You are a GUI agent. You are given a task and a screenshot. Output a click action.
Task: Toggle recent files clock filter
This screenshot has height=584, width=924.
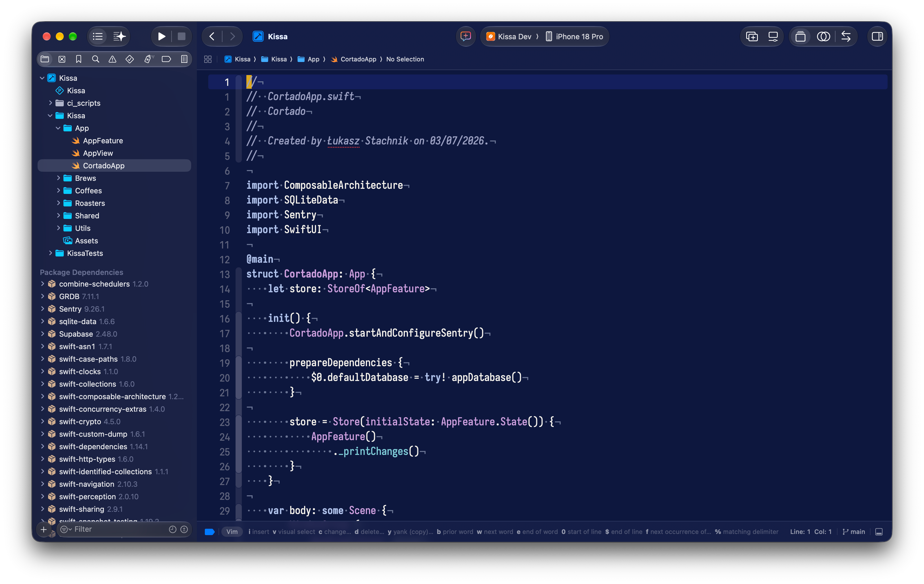[173, 529]
